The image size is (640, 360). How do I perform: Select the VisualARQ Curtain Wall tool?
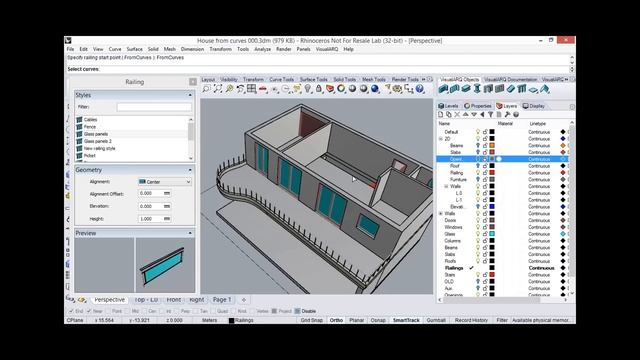pos(454,89)
